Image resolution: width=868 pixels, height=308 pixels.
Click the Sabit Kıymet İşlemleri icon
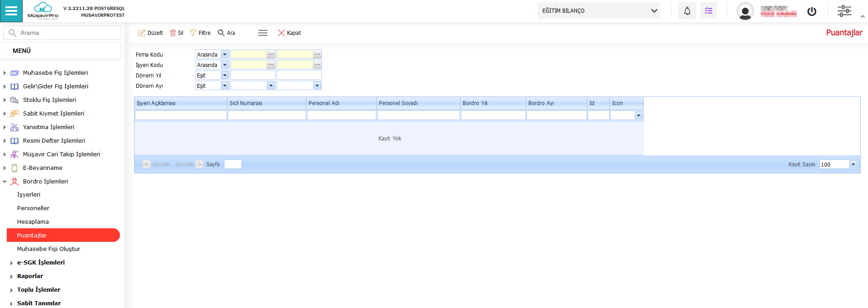coord(14,113)
